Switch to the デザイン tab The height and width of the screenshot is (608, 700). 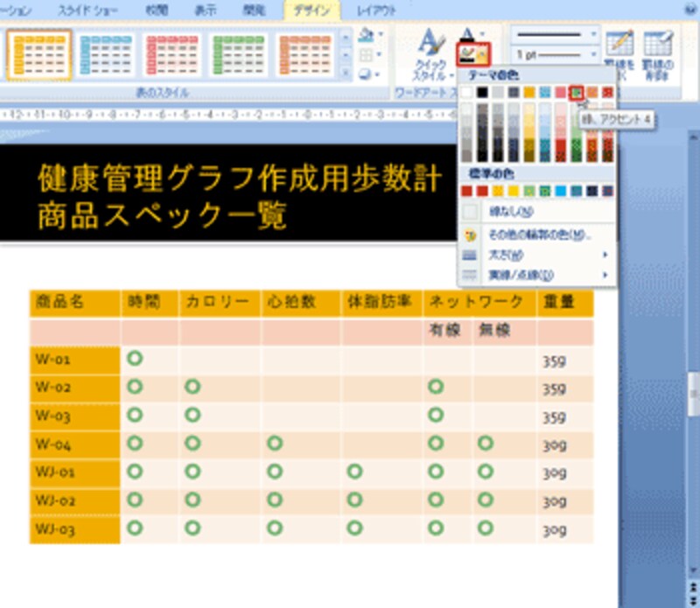(311, 10)
